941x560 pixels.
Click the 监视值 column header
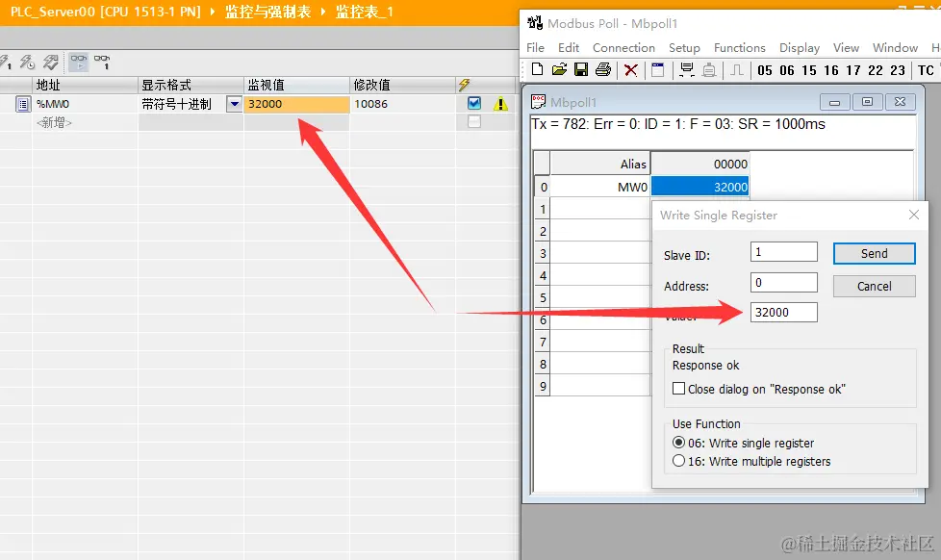coord(296,85)
